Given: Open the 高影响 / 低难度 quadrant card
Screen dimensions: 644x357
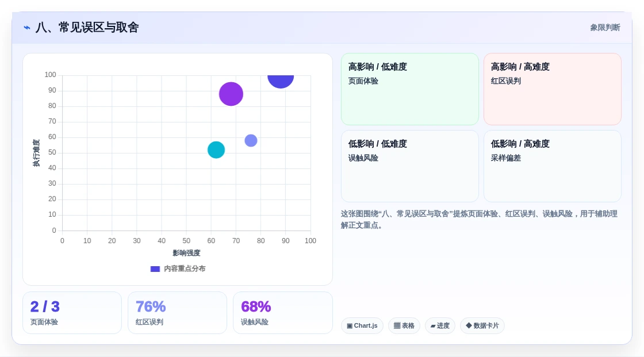Looking at the screenshot, I should tap(410, 89).
